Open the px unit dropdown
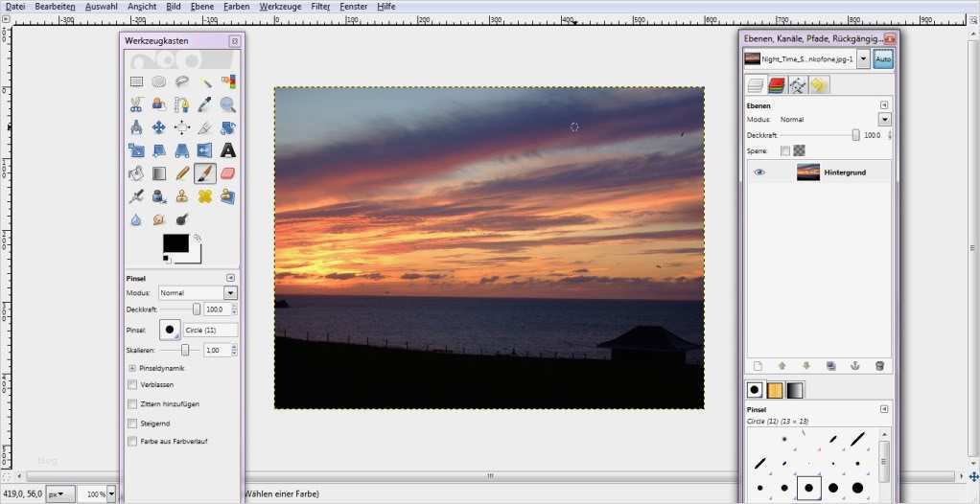 point(60,494)
